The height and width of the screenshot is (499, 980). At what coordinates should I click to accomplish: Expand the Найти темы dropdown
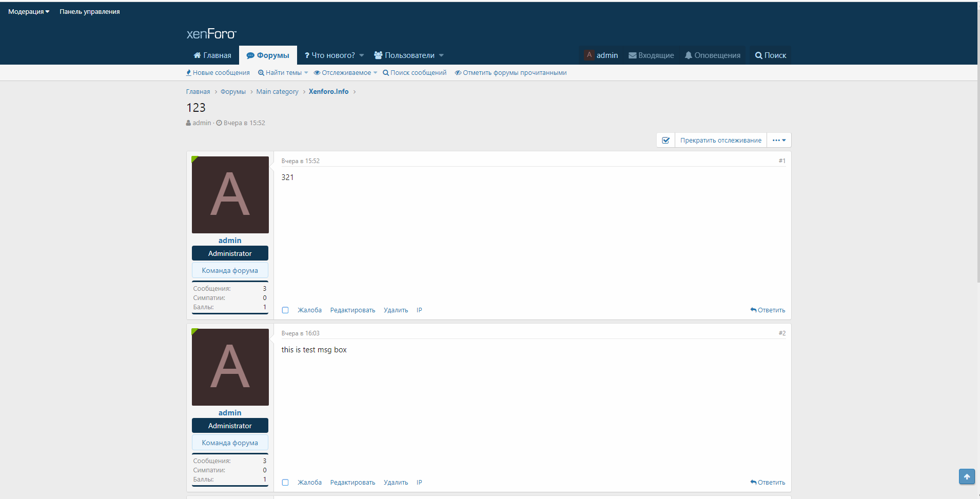click(x=283, y=73)
